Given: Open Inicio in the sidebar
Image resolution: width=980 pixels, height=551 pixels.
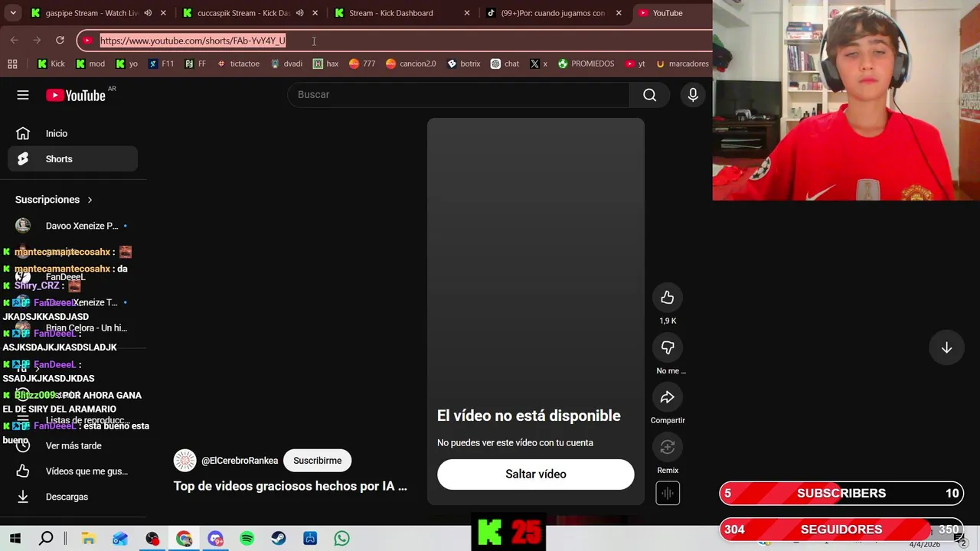Looking at the screenshot, I should [73, 133].
